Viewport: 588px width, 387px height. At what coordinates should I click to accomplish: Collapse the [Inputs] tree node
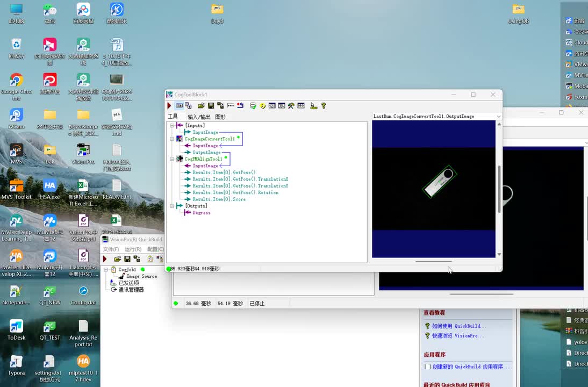click(x=173, y=125)
